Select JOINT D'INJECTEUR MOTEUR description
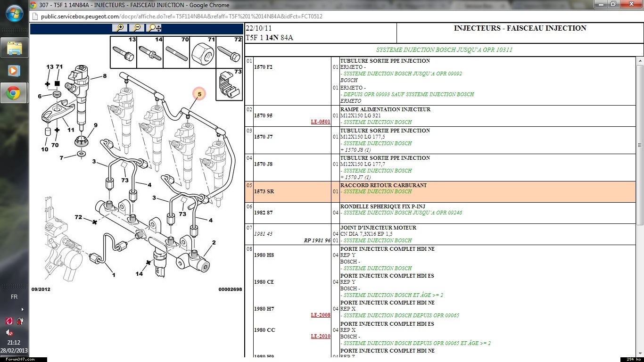 [x=378, y=228]
